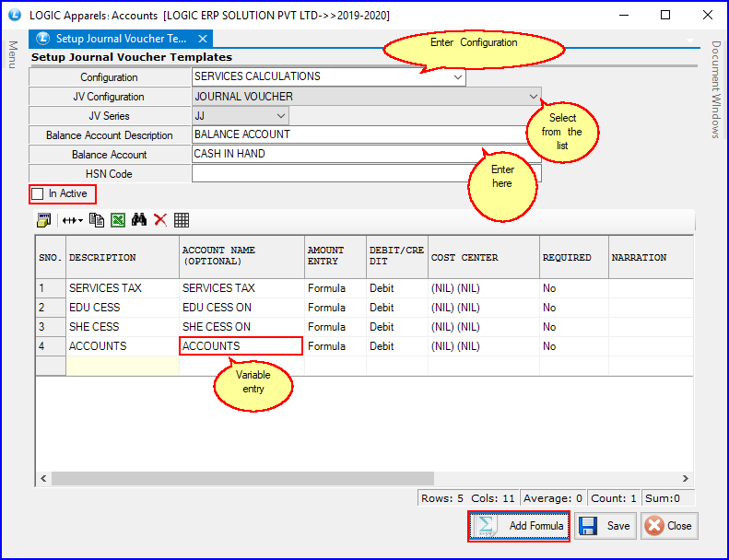
Task: Click the Average: 0 status entry
Action: pos(553,498)
